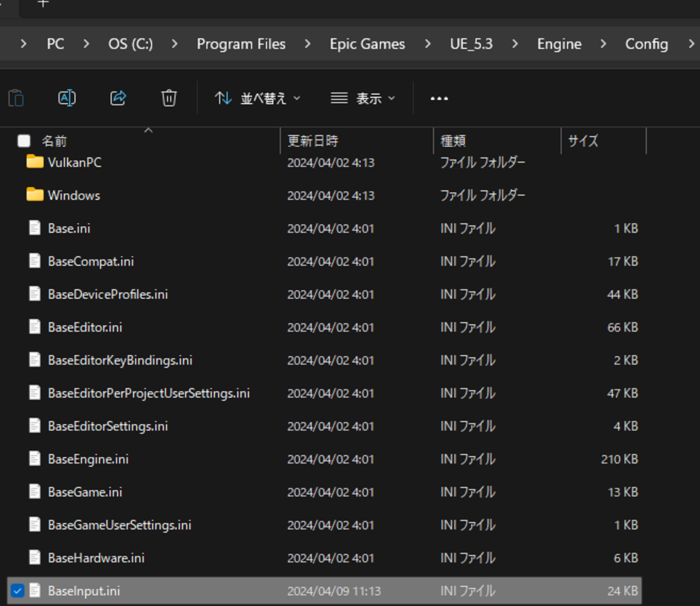This screenshot has height=606, width=700.
Task: Click the Windows folder icon
Action: pyautogui.click(x=35, y=195)
